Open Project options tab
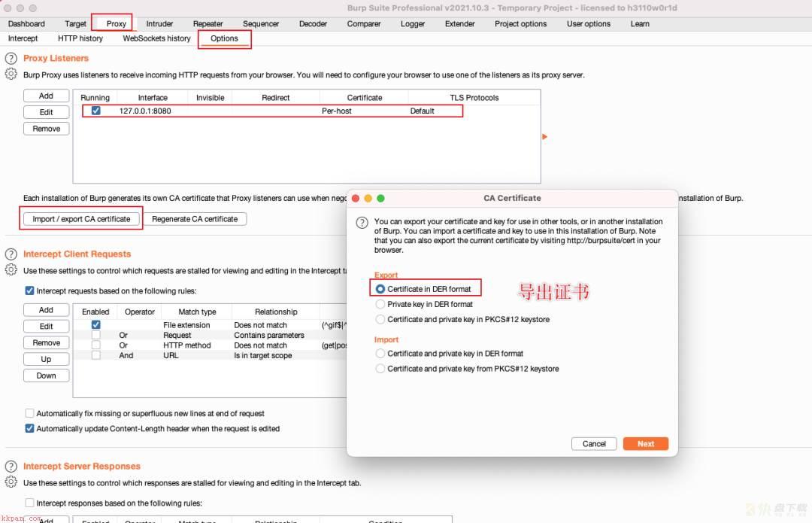The image size is (812, 523). [520, 24]
